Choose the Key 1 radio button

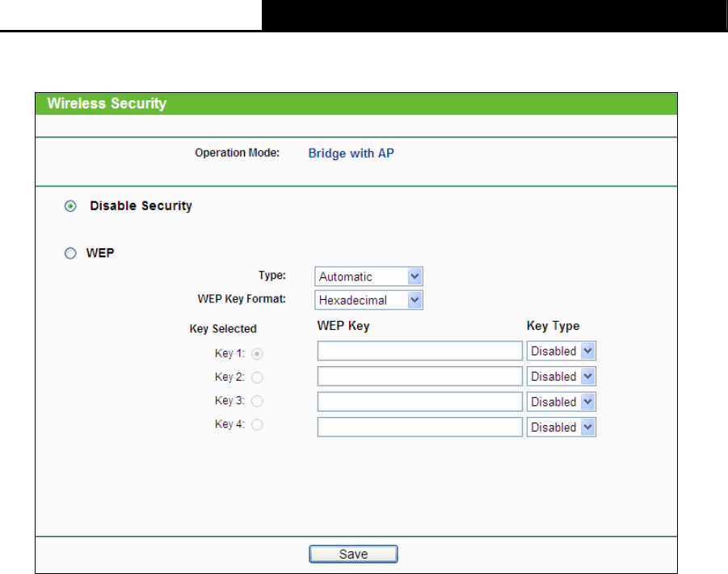pyautogui.click(x=257, y=354)
